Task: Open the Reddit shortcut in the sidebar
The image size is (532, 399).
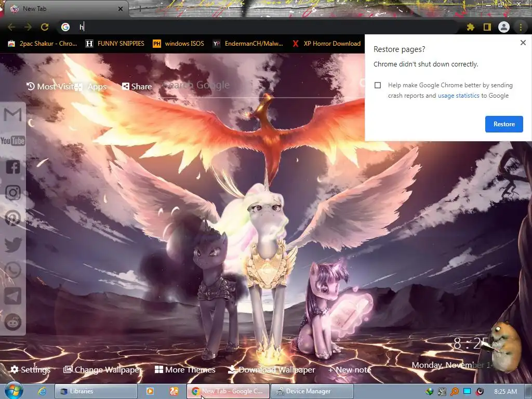Action: click(x=12, y=322)
